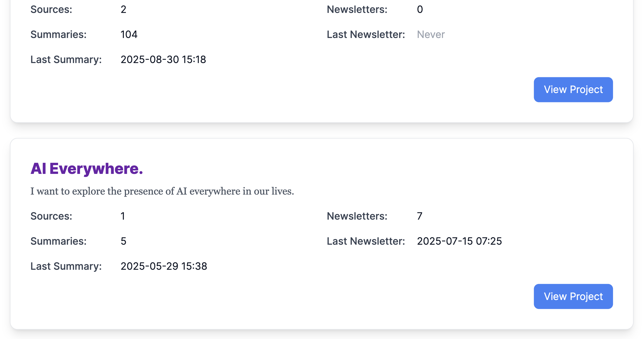The width and height of the screenshot is (644, 339).
Task: Click Summaries label in AI Everywhere card
Action: pyautogui.click(x=59, y=241)
